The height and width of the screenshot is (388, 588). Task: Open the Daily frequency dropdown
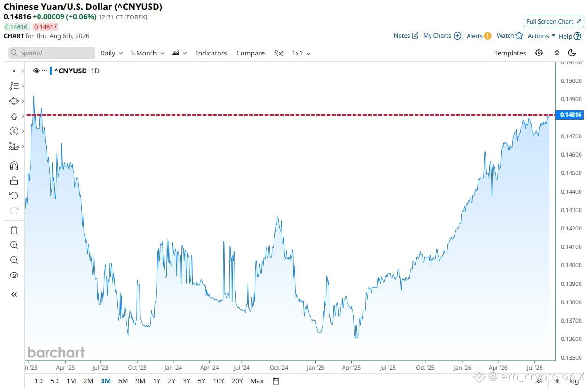pyautogui.click(x=111, y=53)
